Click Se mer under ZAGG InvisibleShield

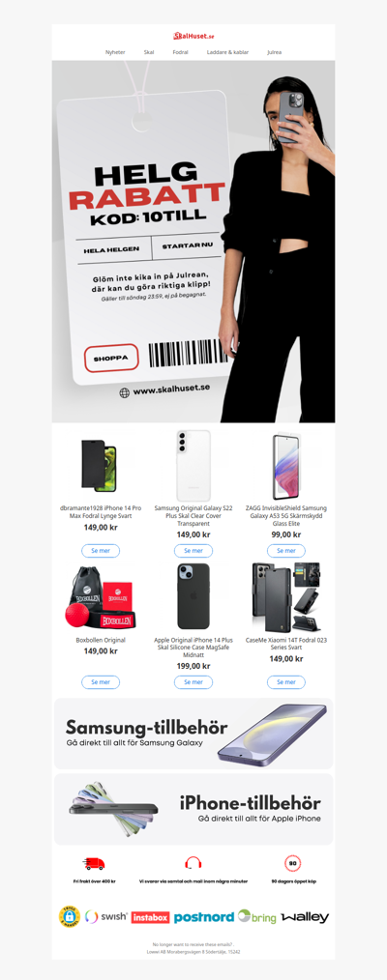pos(286,551)
